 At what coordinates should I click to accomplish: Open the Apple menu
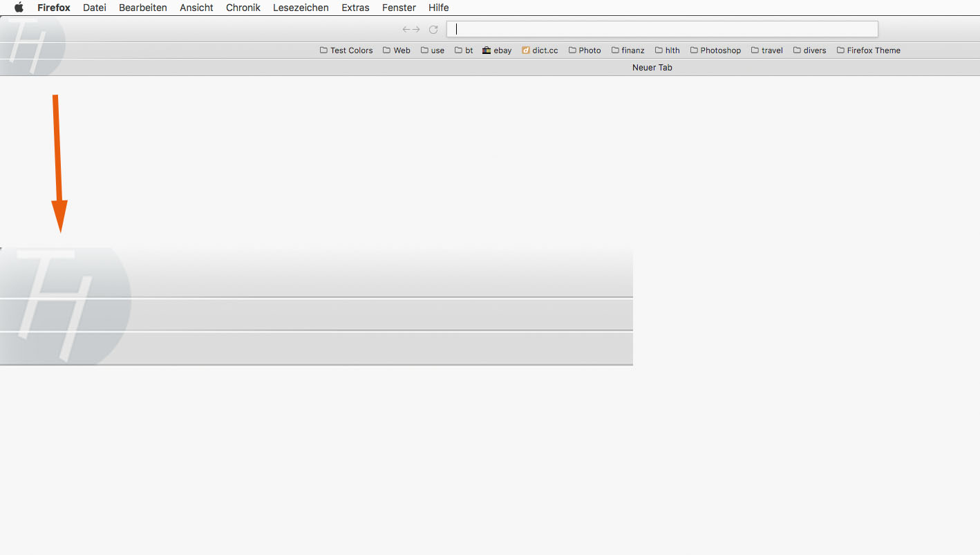pyautogui.click(x=19, y=8)
